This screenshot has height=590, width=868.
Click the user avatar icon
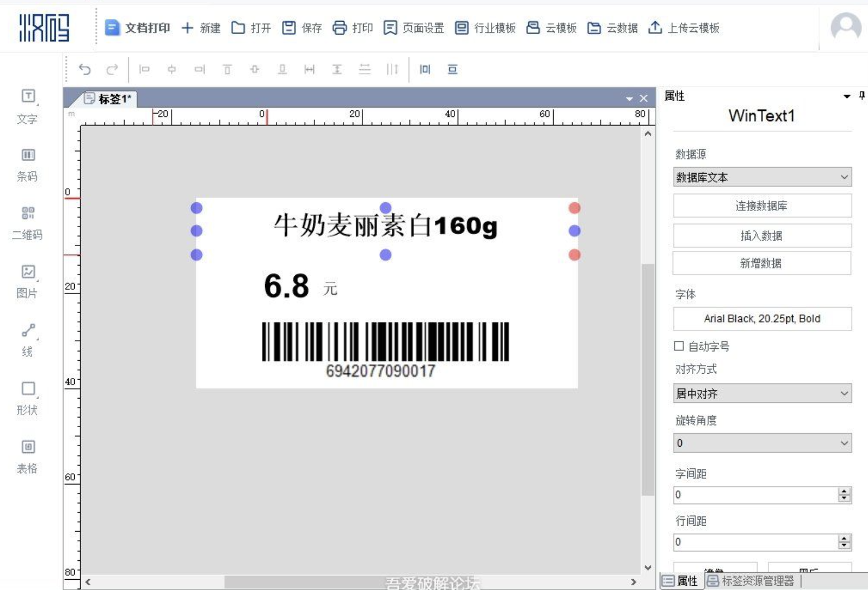[846, 26]
